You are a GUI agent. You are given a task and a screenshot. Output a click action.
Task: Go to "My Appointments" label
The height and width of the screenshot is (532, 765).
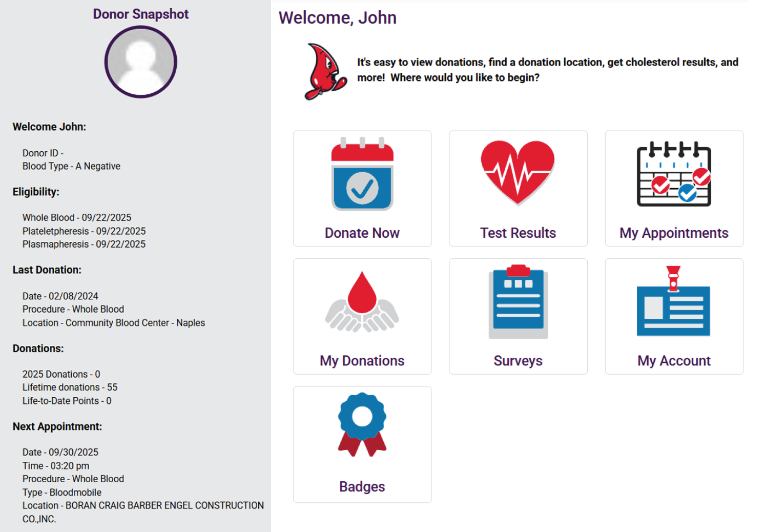[673, 233]
